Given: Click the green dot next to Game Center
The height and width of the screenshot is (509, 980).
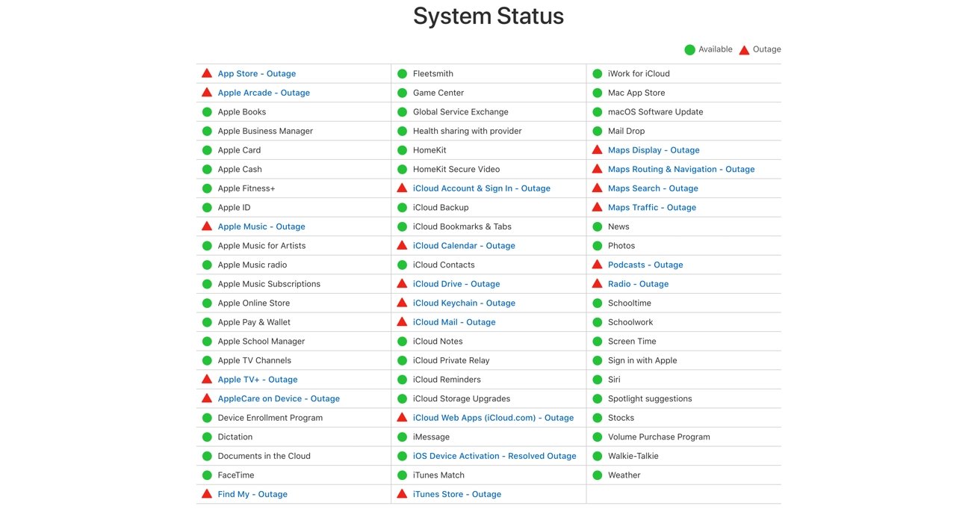Looking at the screenshot, I should click(402, 93).
